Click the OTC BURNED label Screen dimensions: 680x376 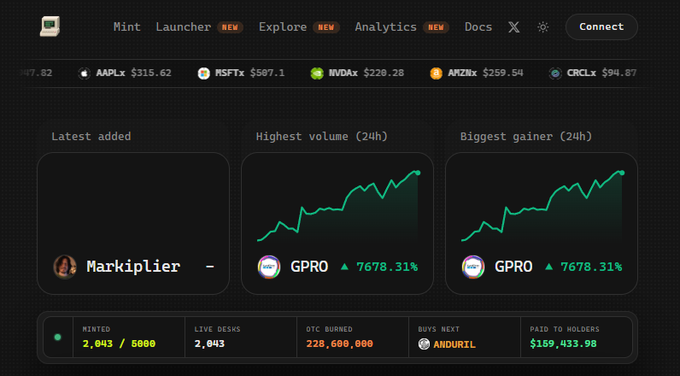tap(329, 330)
